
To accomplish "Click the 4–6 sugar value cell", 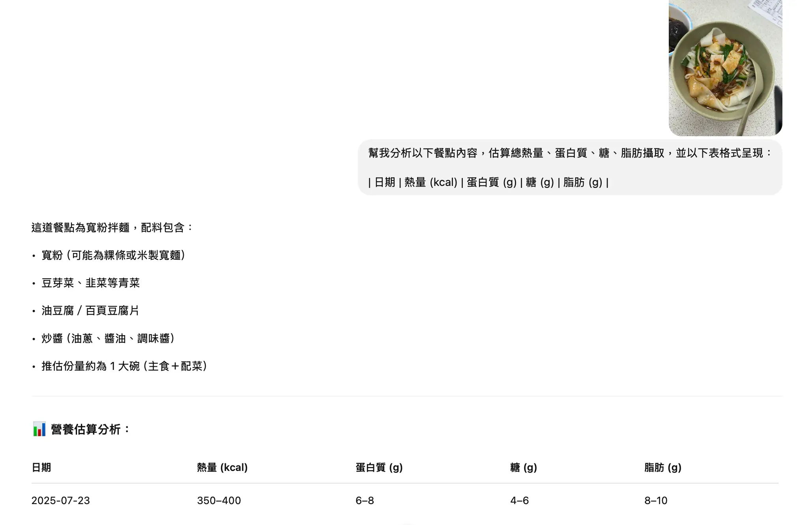I will coord(519,501).
